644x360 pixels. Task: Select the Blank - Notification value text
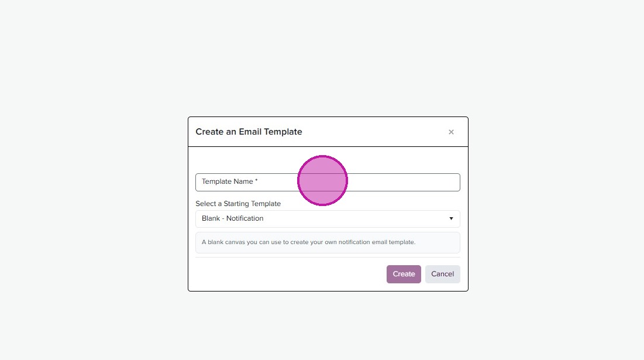[233, 218]
